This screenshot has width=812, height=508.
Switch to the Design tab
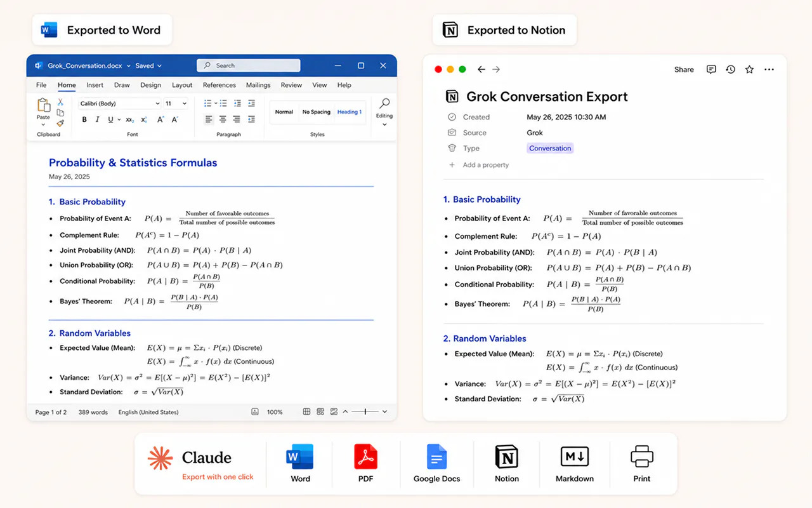click(x=150, y=85)
